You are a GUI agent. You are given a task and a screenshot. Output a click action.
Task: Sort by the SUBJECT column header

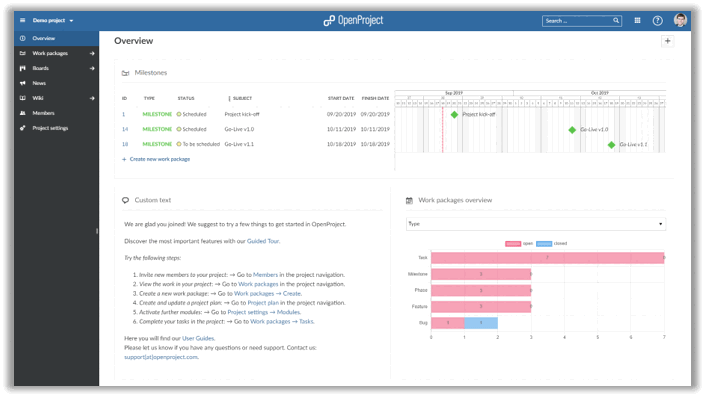pyautogui.click(x=242, y=98)
